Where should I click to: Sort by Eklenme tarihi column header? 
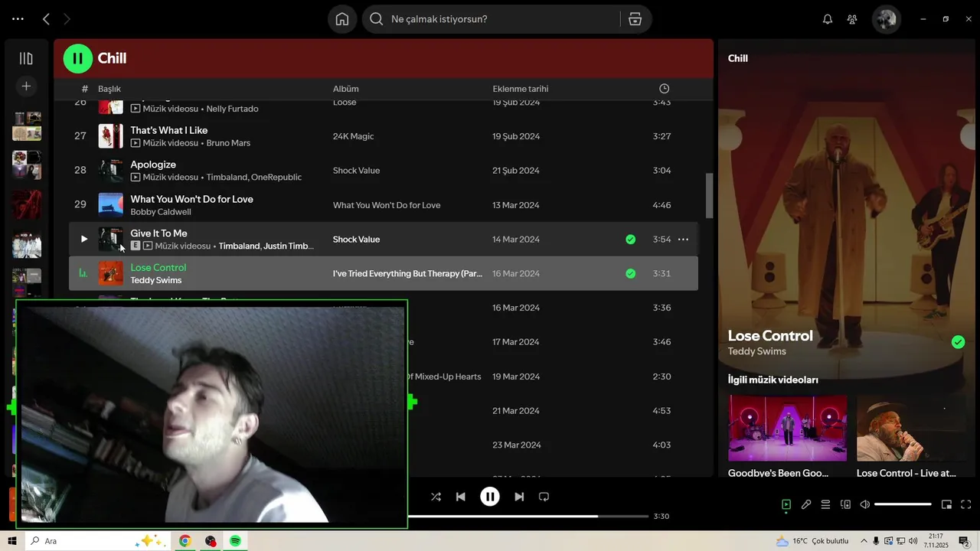[521, 89]
